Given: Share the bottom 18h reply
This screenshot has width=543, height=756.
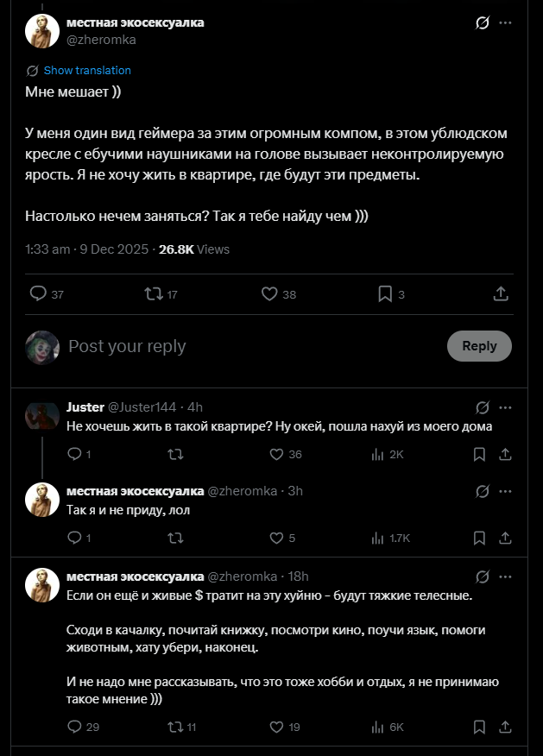Looking at the screenshot, I should point(506,727).
